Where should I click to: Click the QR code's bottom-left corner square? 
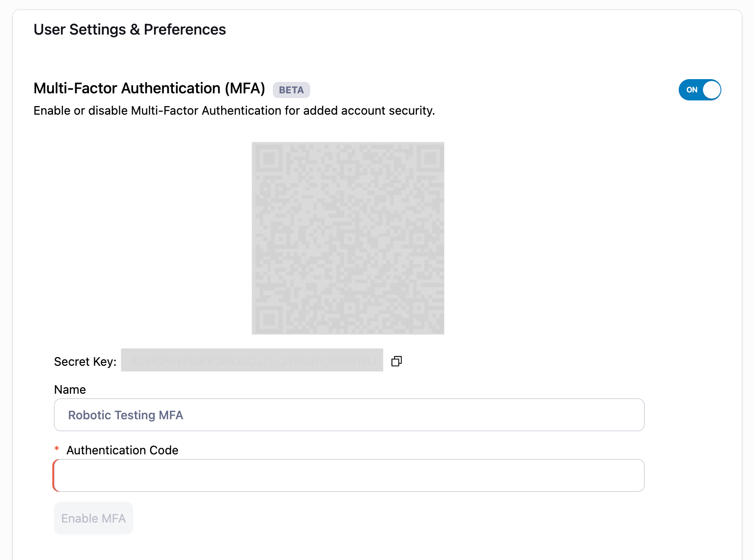click(x=269, y=318)
